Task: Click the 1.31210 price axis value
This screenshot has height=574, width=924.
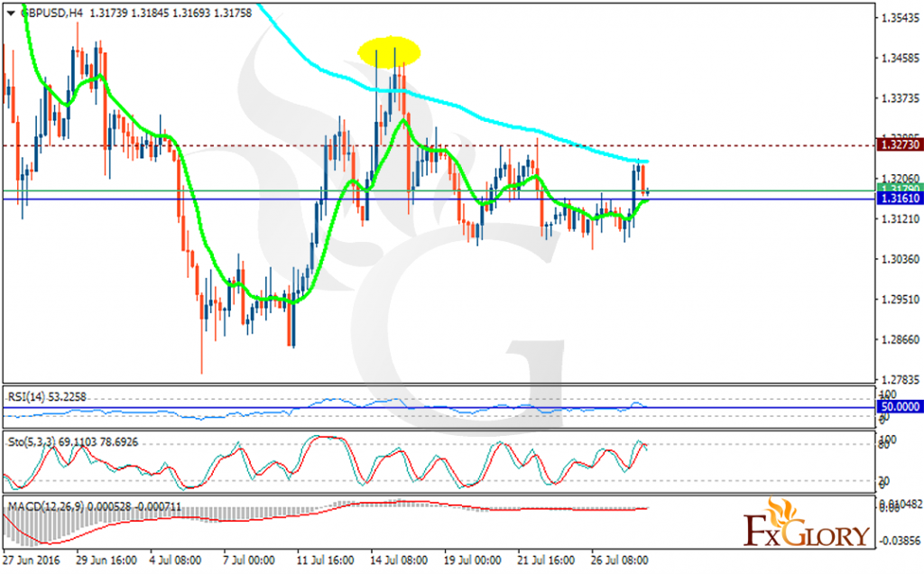Action: (x=900, y=219)
